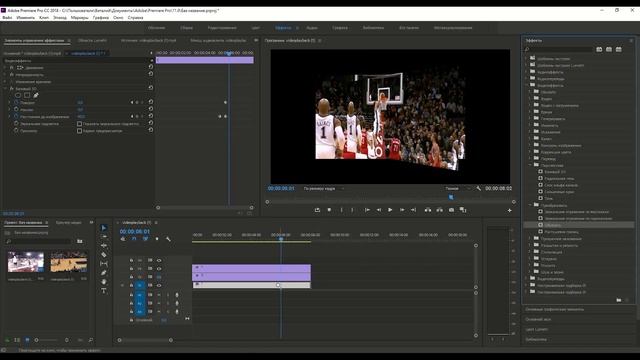
Task: Open playback resolution dropdown in Program monitor
Action: click(458, 189)
